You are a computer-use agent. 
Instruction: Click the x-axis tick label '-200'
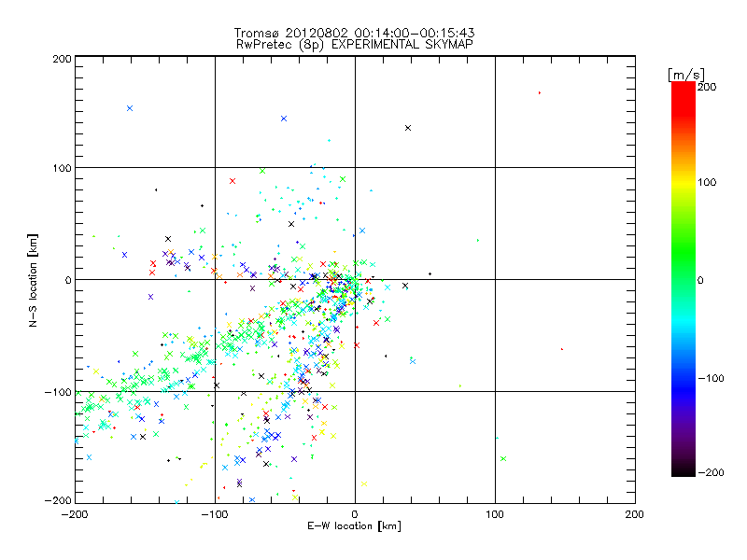click(75, 514)
